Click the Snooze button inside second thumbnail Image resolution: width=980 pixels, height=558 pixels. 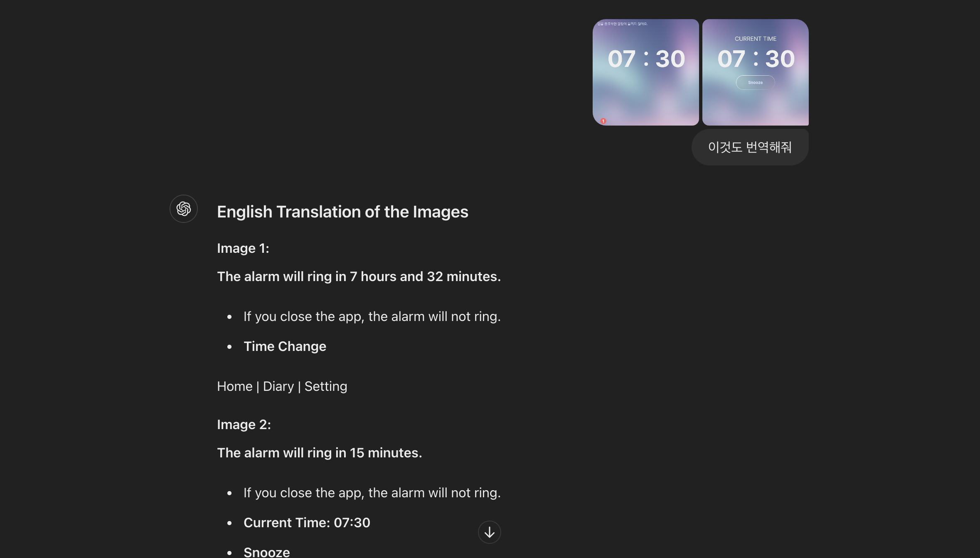click(x=755, y=82)
